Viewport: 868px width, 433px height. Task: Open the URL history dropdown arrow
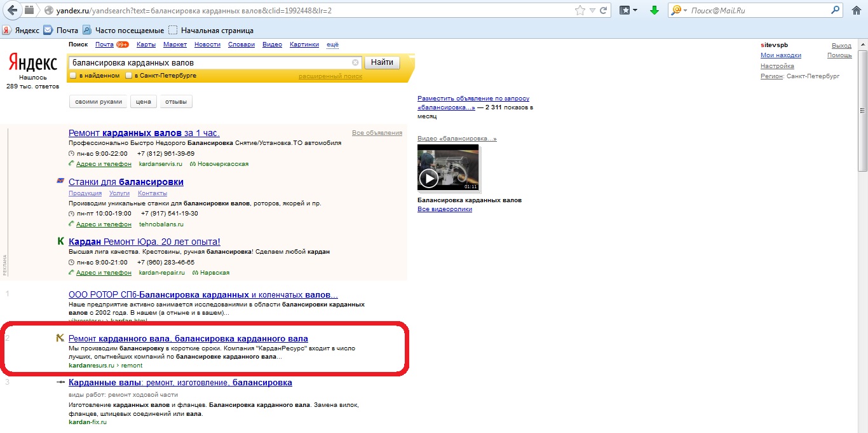[x=593, y=11]
